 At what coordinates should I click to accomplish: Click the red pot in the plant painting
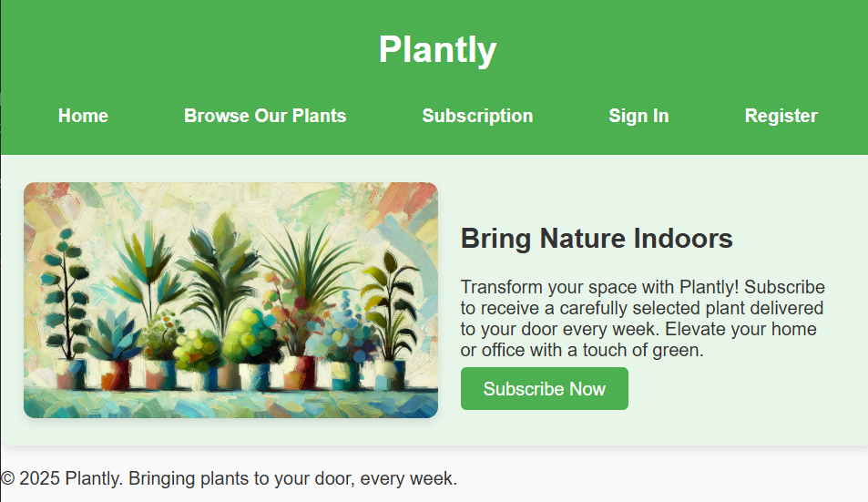[115, 375]
